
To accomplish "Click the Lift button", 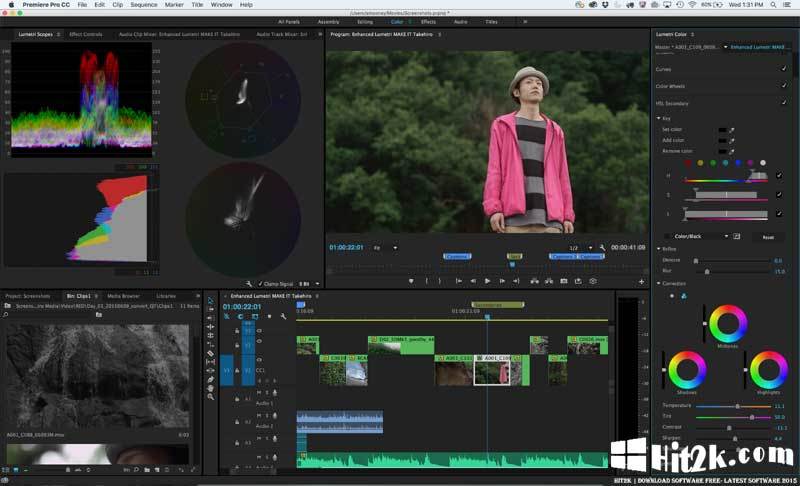I will click(x=534, y=281).
